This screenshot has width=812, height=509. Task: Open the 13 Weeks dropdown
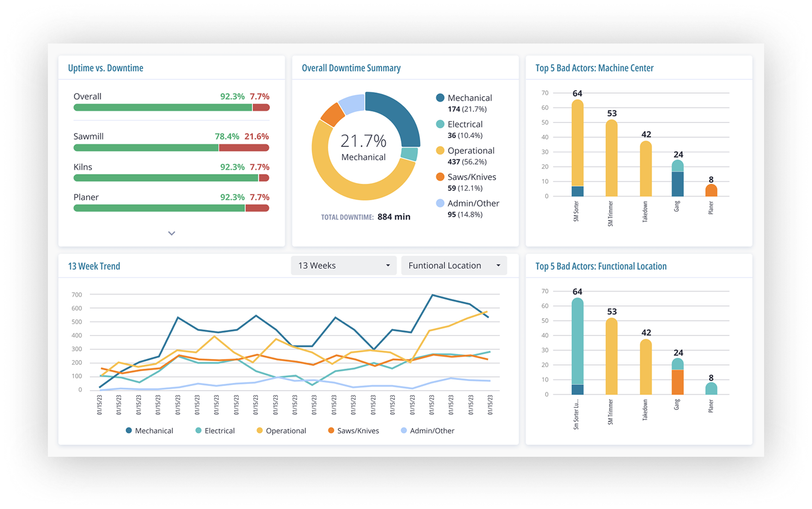point(343,265)
